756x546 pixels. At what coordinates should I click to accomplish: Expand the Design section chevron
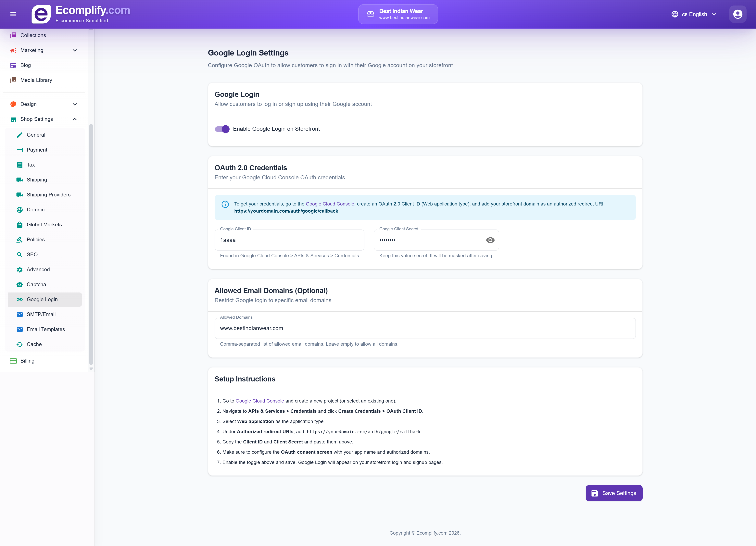75,104
